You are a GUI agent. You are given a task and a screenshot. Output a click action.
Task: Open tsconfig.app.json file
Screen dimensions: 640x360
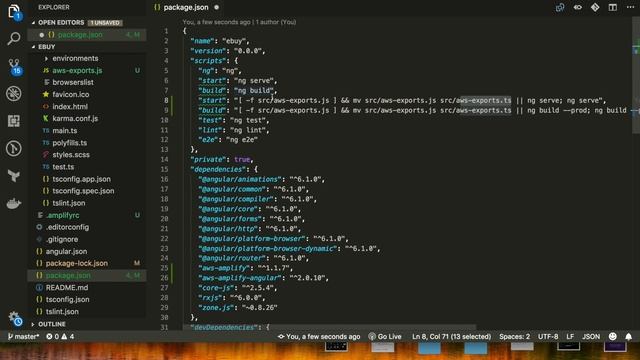pyautogui.click(x=81, y=179)
